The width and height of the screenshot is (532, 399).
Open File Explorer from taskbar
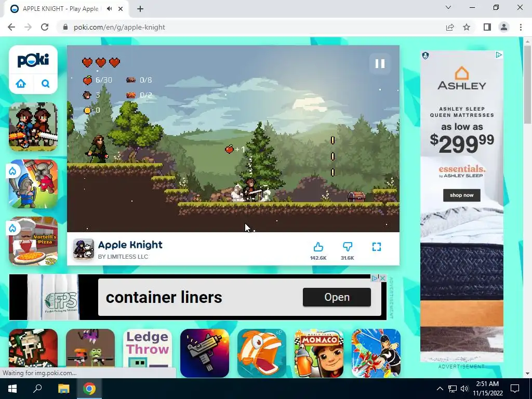coord(63,389)
